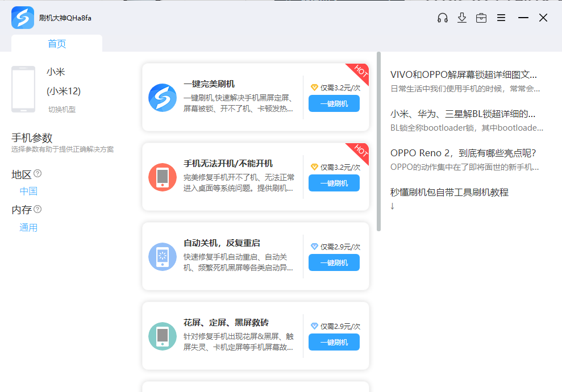Viewport: 562px width, 392px height.
Task: Click the diamond icon beside 花屏 price
Action: tap(314, 326)
